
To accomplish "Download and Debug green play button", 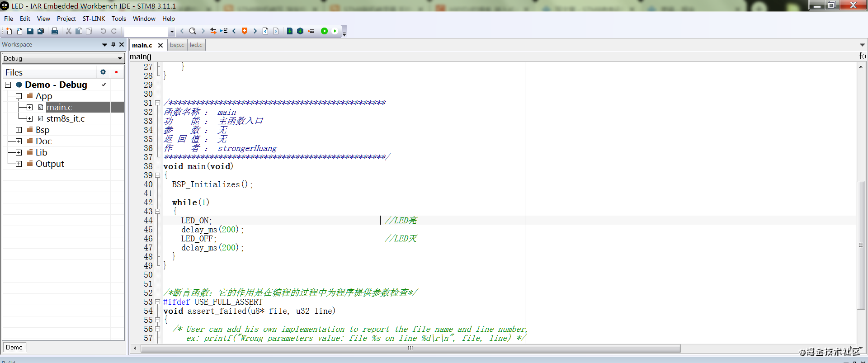I will [325, 31].
